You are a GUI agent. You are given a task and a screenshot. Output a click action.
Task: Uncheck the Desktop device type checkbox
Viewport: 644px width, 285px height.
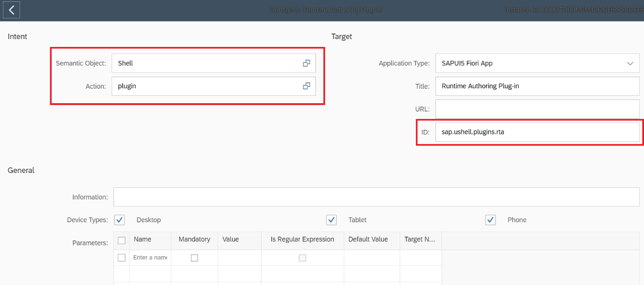pyautogui.click(x=120, y=220)
